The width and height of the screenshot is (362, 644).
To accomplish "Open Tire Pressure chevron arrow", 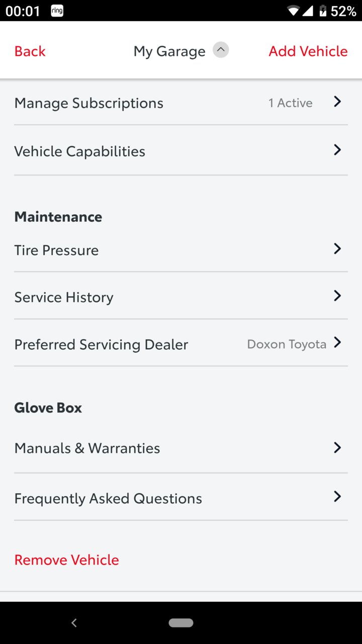I will pos(337,249).
